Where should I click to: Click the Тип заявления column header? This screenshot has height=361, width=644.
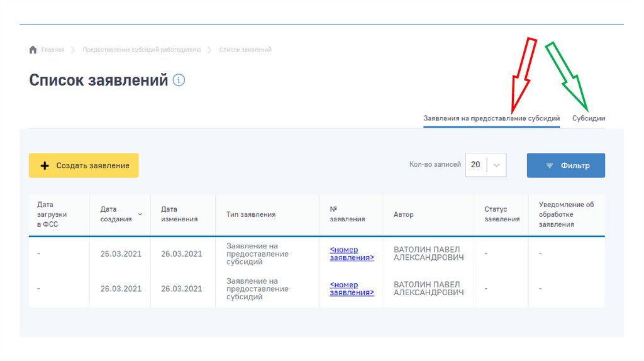click(x=251, y=214)
